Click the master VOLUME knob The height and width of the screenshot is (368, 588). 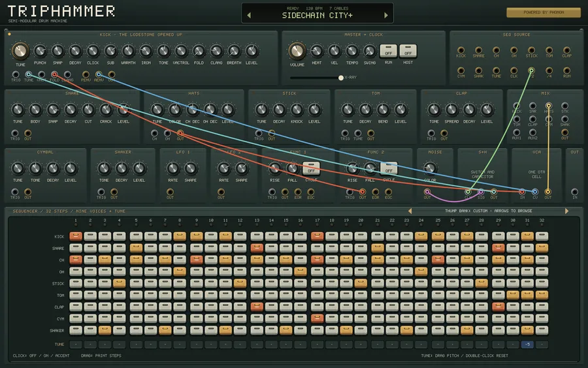(x=297, y=51)
